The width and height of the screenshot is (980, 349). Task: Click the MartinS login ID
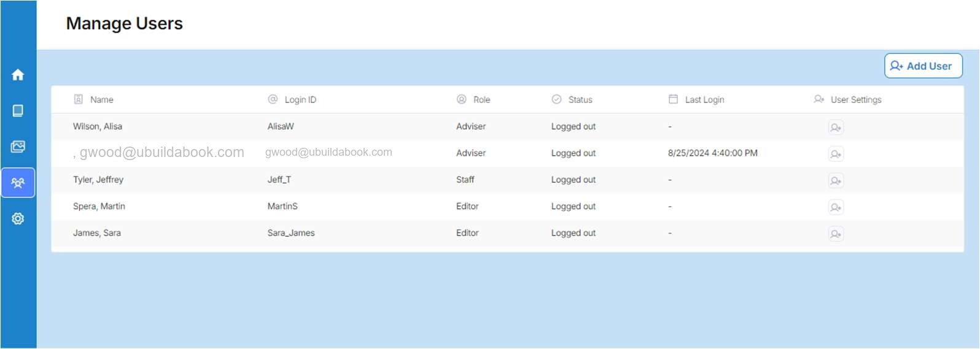point(282,206)
